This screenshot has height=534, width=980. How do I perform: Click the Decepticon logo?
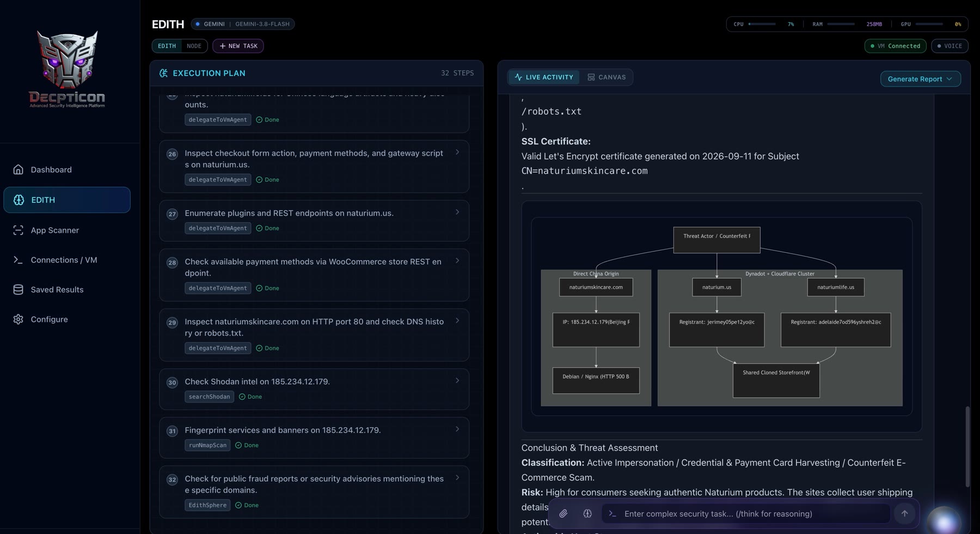(x=67, y=69)
